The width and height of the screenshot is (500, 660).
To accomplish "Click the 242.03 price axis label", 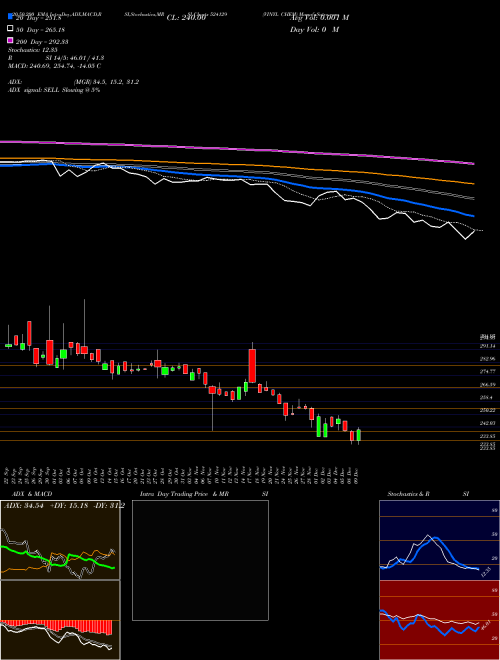I will coord(487,423).
